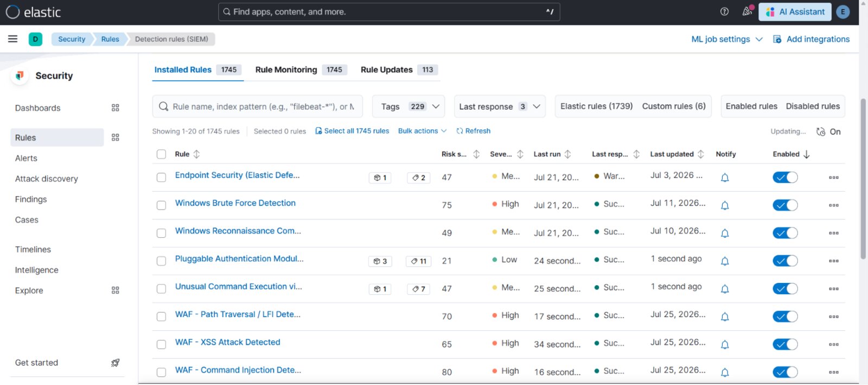This screenshot has width=868, height=385.
Task: Sort by Enabled column arrow
Action: coord(807,154)
